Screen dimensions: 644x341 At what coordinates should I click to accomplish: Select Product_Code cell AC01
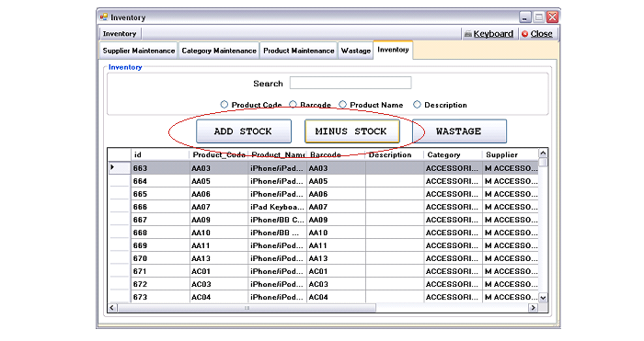click(219, 271)
